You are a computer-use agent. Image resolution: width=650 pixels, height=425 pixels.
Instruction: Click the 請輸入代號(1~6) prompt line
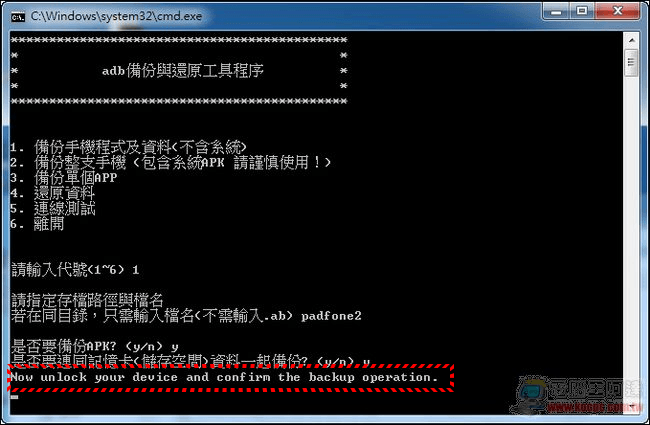click(75, 270)
